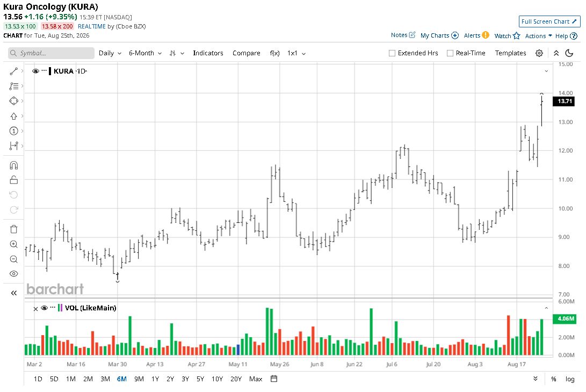
Task: Toggle lock drawings padlock icon
Action: [x=14, y=180]
